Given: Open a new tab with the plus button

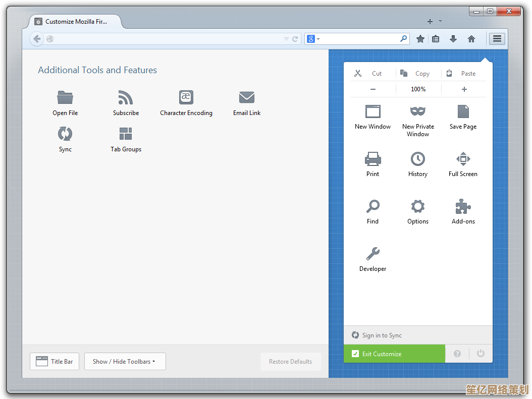Looking at the screenshot, I should 430,22.
